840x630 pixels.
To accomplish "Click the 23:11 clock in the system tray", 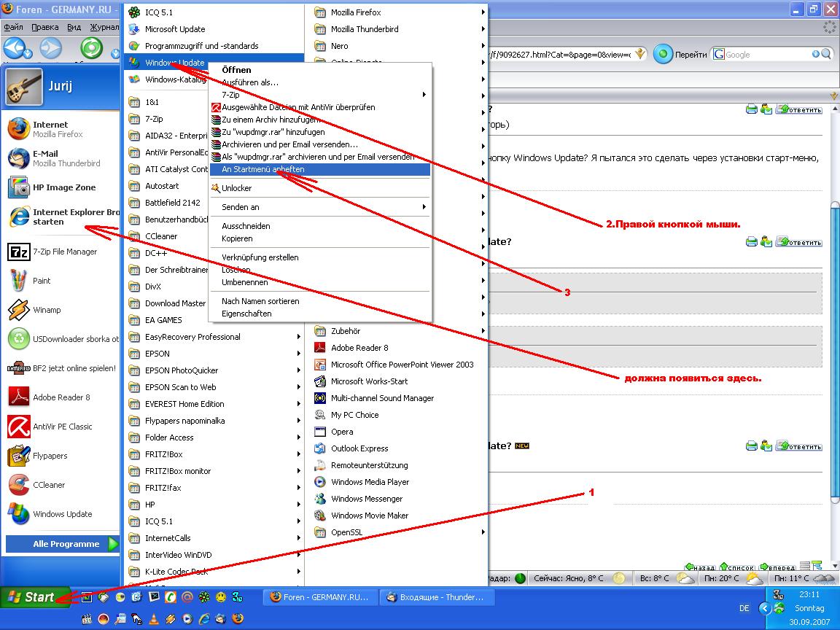I will 809,594.
